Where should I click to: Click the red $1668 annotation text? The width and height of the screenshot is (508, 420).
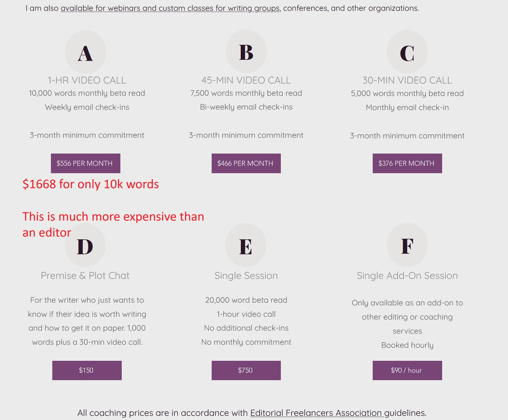90,184
